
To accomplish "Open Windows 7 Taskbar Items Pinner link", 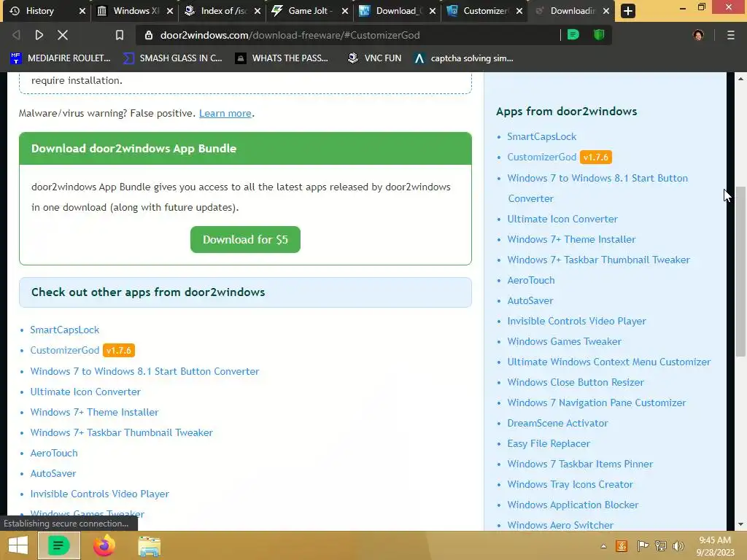I will [580, 464].
